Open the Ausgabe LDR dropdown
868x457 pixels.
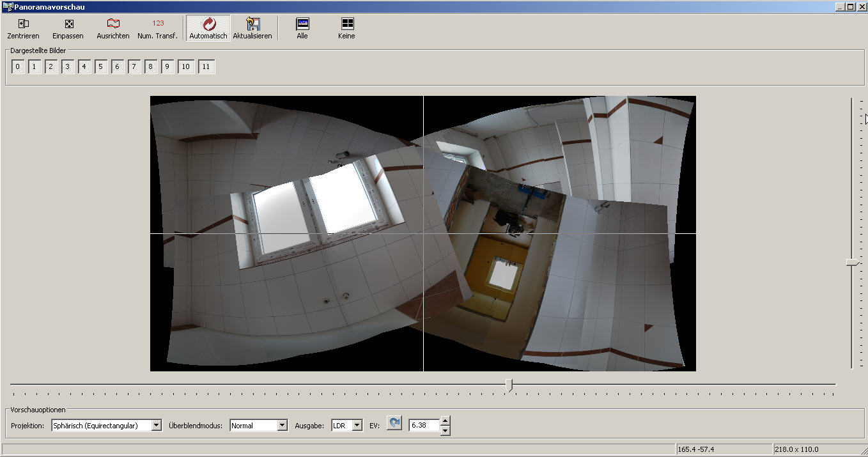[357, 426]
